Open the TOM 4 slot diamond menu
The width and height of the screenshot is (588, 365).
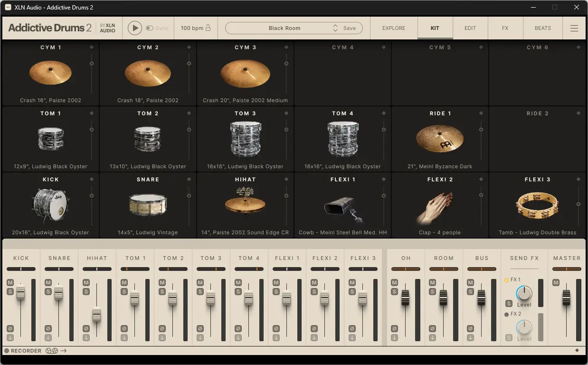pyautogui.click(x=384, y=113)
